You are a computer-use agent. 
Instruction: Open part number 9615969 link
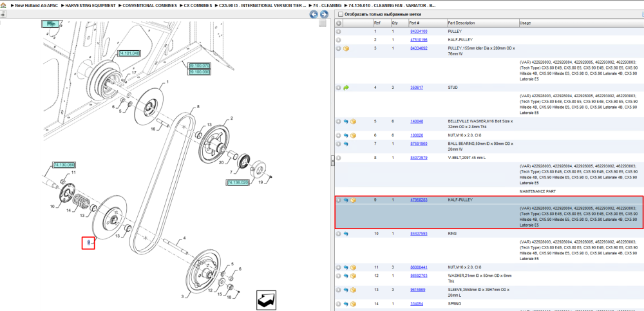(x=418, y=290)
